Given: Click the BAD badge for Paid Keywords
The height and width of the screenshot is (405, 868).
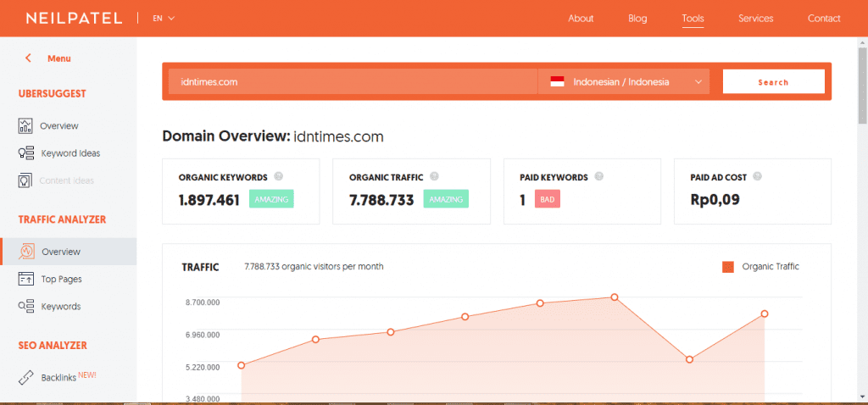Looking at the screenshot, I should point(548,199).
